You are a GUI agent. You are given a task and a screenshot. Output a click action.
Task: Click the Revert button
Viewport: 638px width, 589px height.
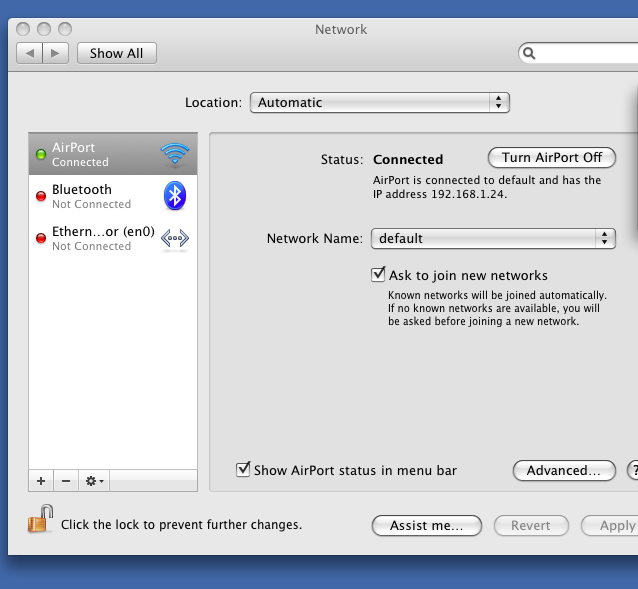[531, 526]
